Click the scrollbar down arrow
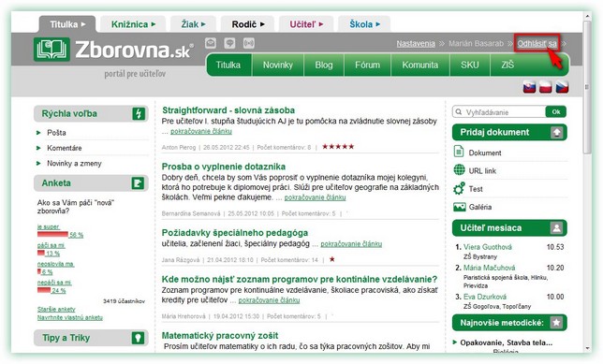The width and height of the screenshot is (603, 364). pyautogui.click(x=587, y=348)
